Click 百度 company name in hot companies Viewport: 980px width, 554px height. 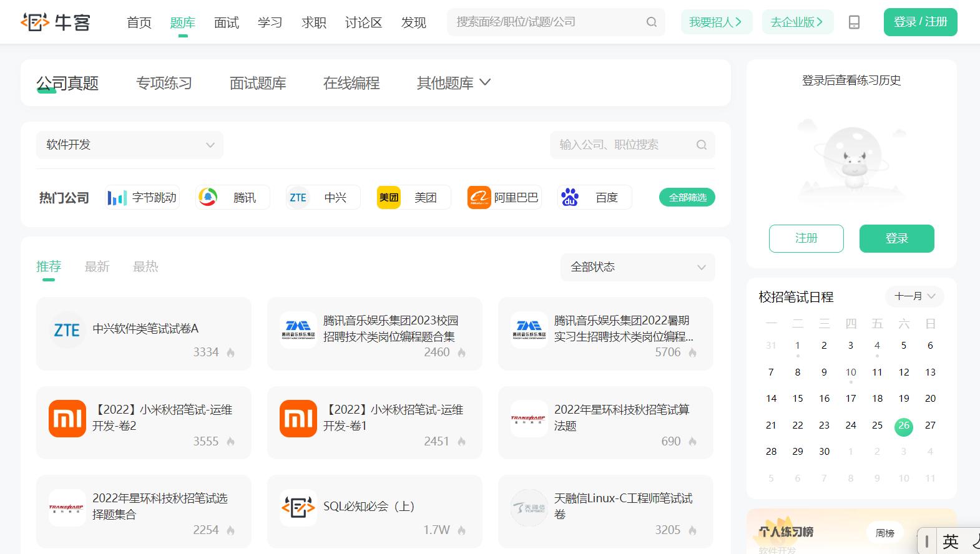[x=607, y=198]
